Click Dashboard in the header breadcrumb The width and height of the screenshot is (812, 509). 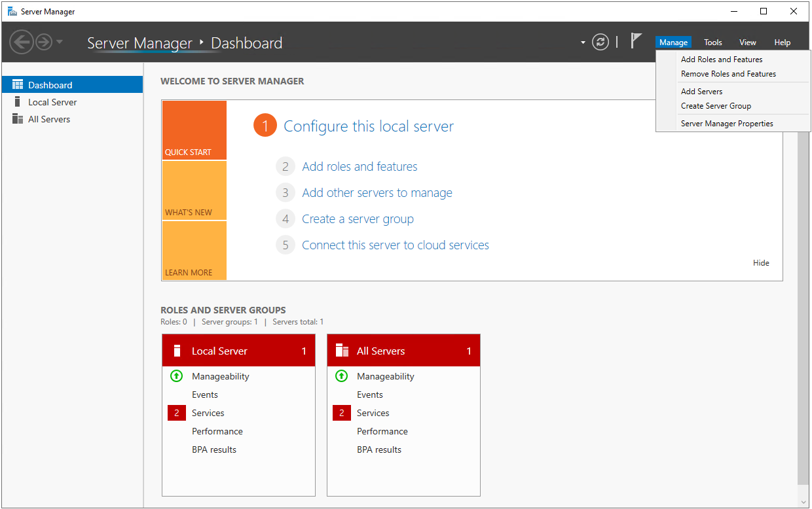pyautogui.click(x=246, y=43)
